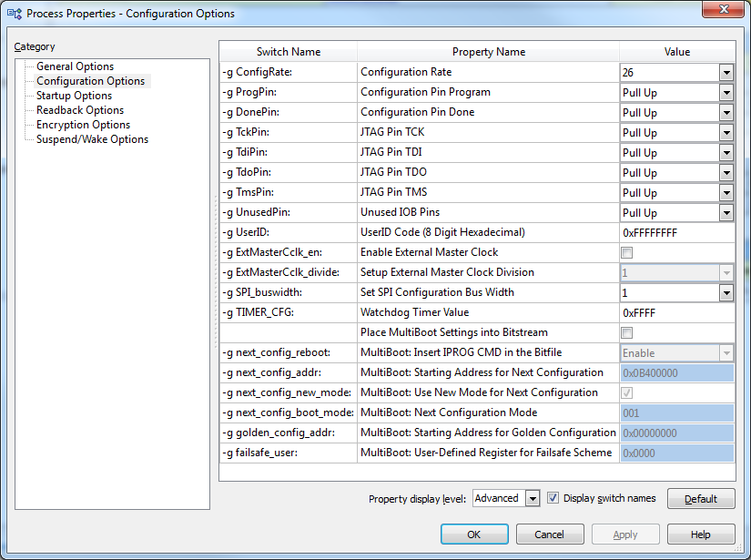Edit the Watchdog Timer Value field

pos(677,313)
